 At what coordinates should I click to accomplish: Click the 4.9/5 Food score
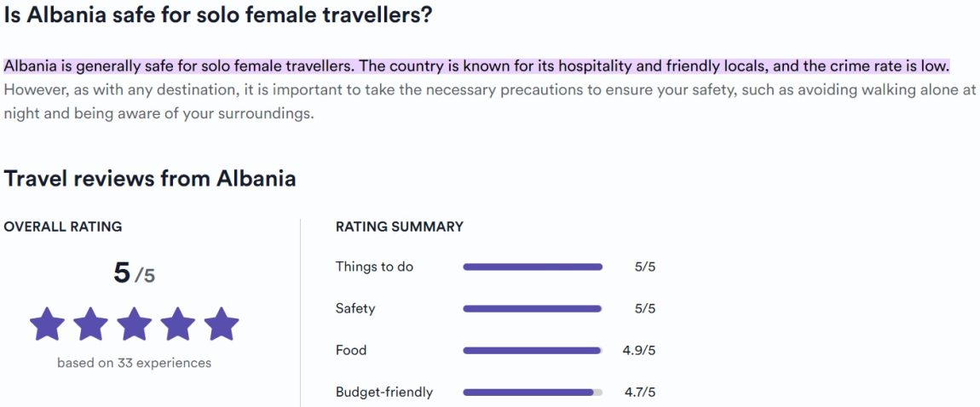pos(639,350)
